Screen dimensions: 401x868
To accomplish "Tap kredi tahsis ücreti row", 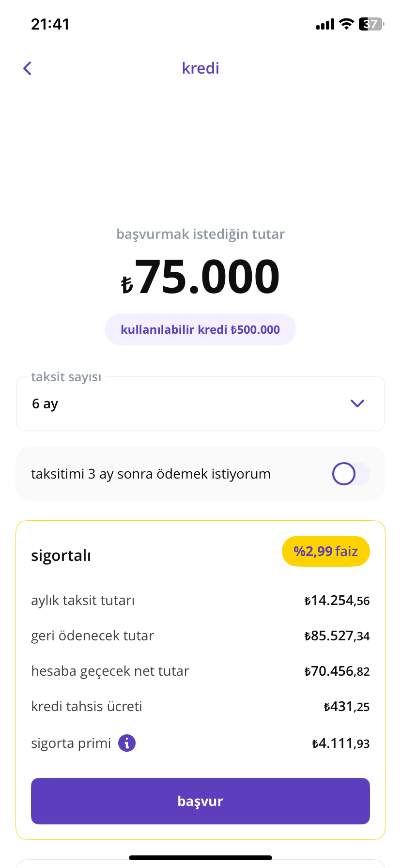I will pos(200,707).
